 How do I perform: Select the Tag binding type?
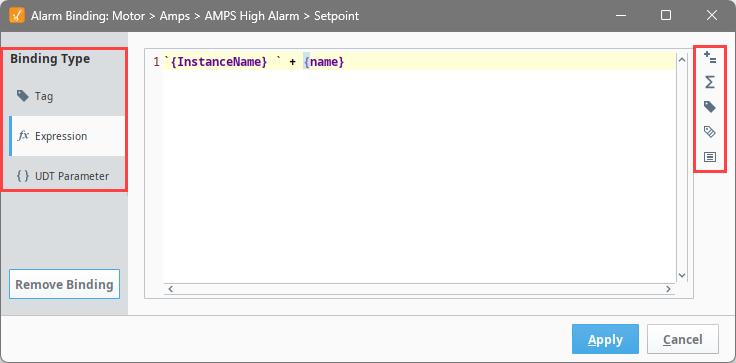point(67,96)
